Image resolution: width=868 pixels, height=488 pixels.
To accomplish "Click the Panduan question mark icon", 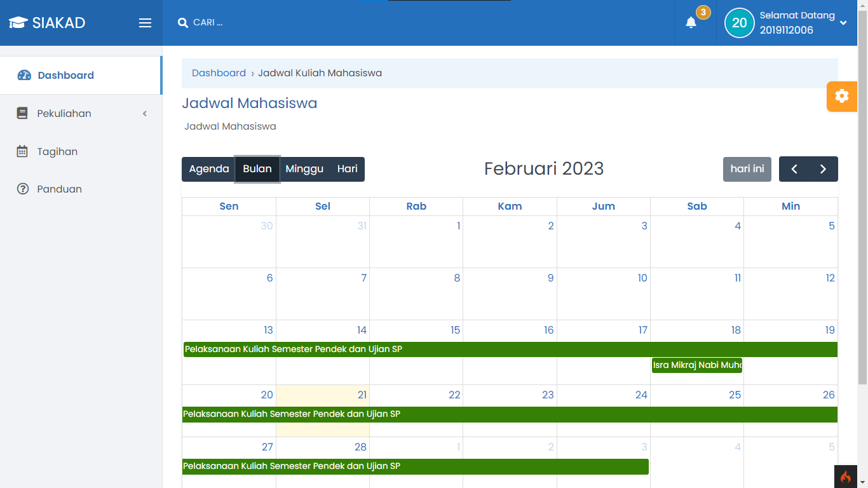I will (x=23, y=189).
